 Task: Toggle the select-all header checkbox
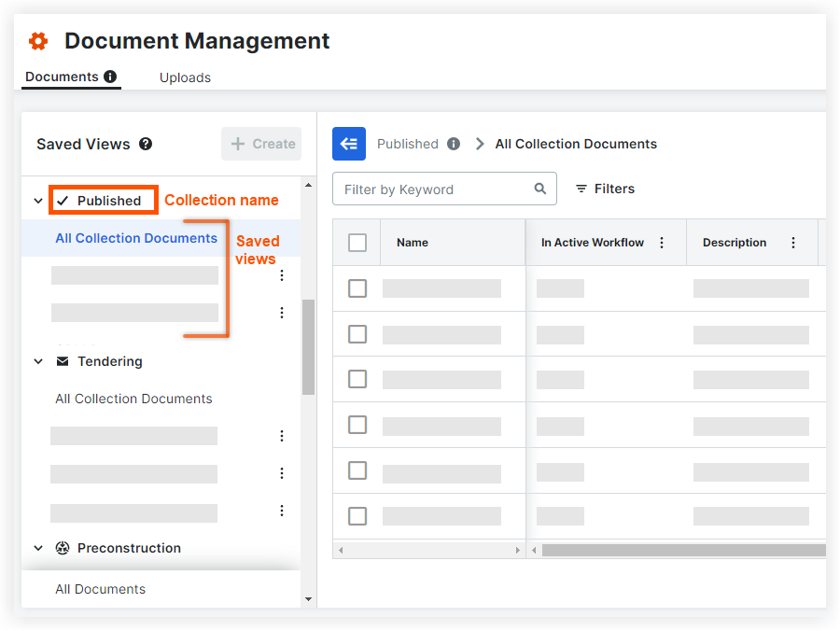coord(357,243)
